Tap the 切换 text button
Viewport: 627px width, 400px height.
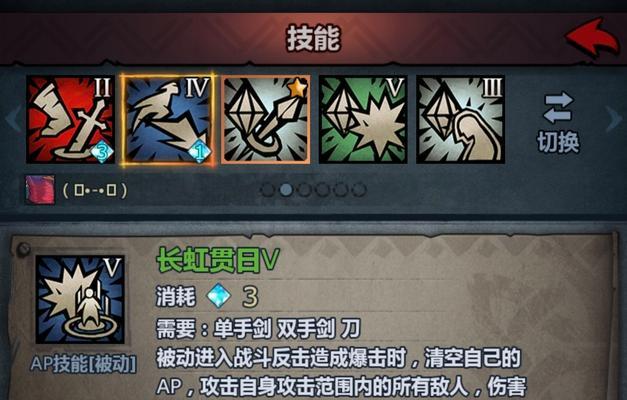(x=558, y=142)
